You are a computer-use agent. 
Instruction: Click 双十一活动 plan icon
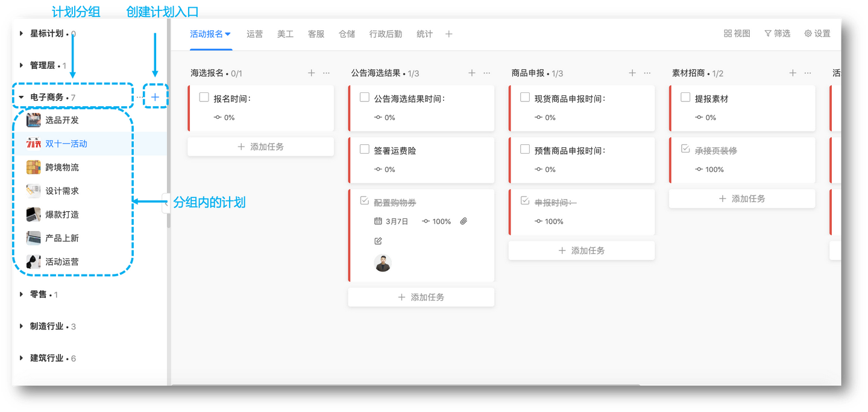34,144
